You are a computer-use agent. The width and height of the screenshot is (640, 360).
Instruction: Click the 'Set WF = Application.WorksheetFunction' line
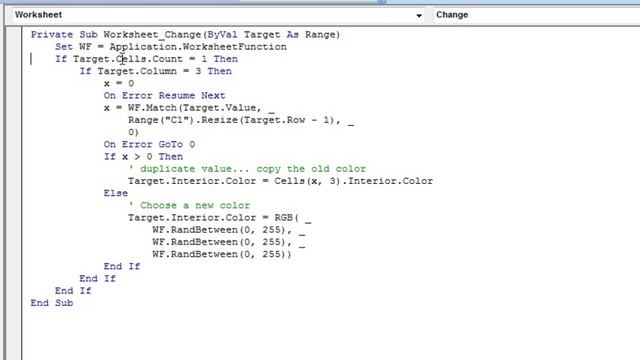point(171,47)
